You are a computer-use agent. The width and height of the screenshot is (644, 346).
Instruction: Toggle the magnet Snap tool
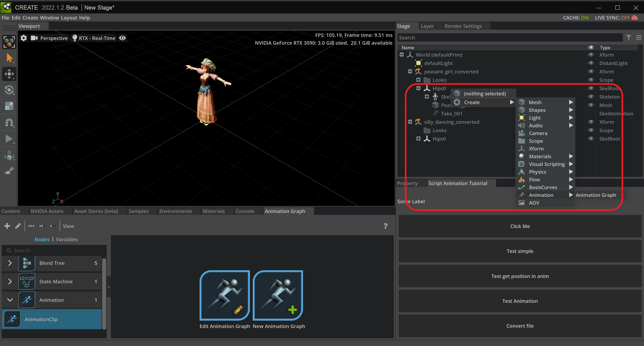point(9,122)
